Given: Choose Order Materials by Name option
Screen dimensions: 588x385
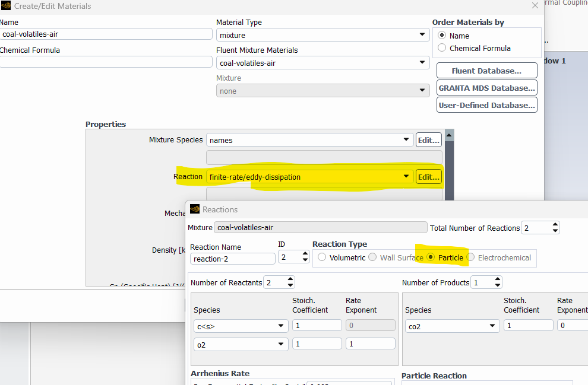Looking at the screenshot, I should (441, 36).
